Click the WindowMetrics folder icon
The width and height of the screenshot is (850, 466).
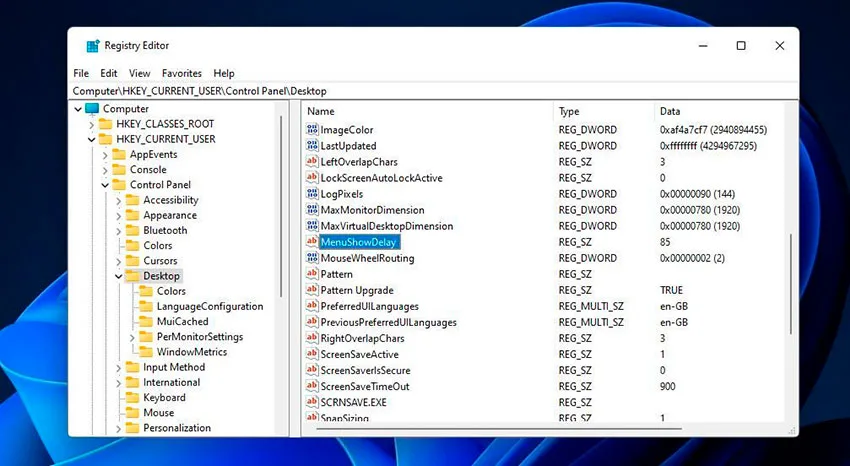click(x=146, y=352)
